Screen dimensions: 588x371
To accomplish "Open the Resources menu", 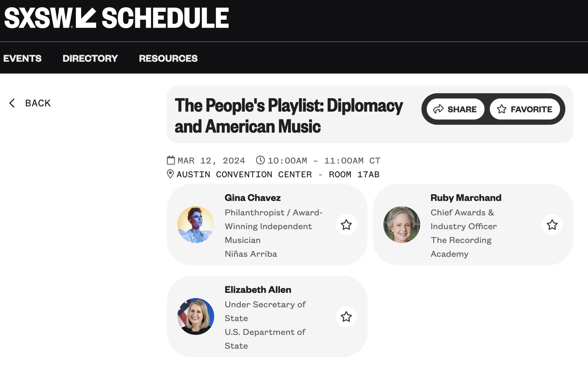I will coord(168,58).
